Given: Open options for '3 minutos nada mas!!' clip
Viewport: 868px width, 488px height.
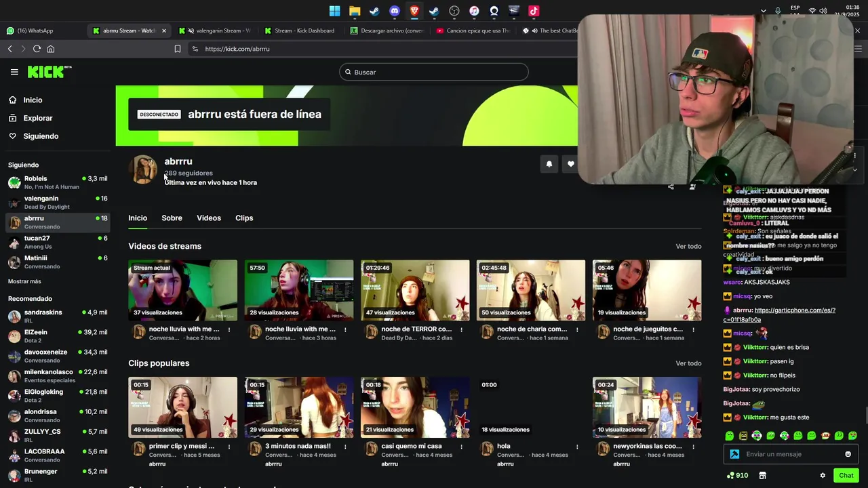Looking at the screenshot, I should (x=345, y=447).
